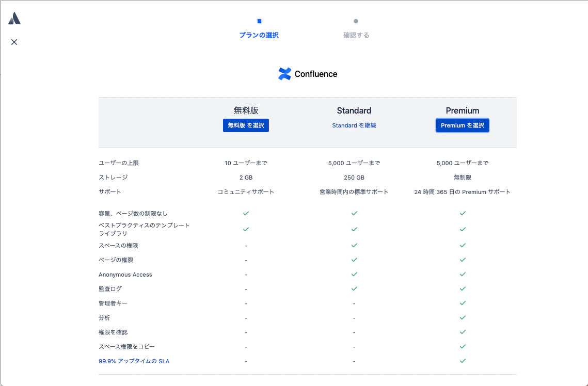Click Premium checkmark for スペース権限をコピー
The height and width of the screenshot is (386, 588).
pos(463,346)
